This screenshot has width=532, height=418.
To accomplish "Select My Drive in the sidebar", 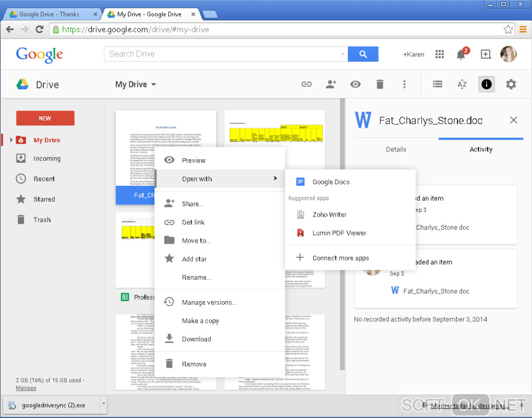I will tap(46, 140).
